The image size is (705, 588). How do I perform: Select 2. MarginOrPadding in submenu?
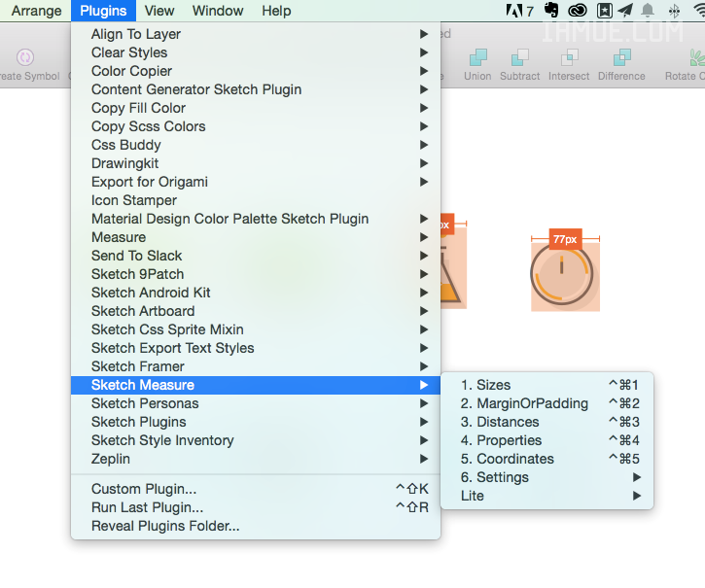pyautogui.click(x=547, y=403)
